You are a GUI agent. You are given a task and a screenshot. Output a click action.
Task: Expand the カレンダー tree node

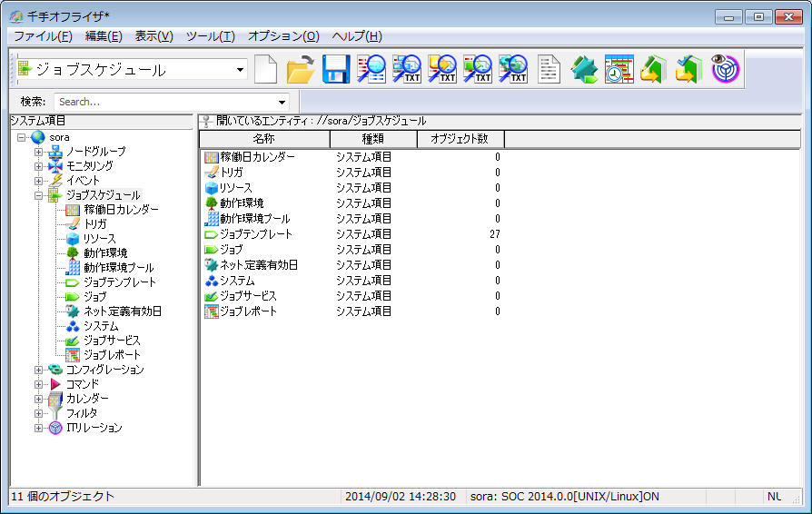38,399
